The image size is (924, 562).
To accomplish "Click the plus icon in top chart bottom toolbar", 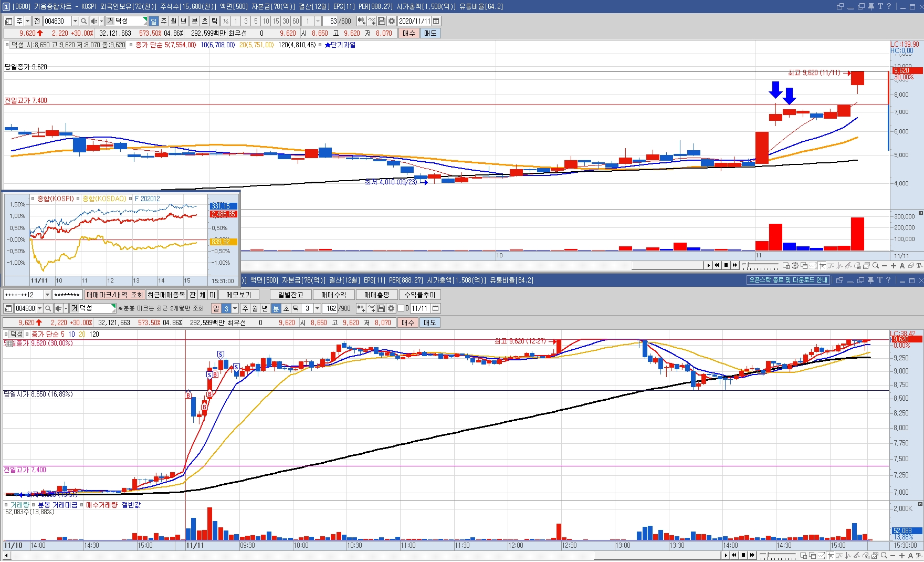I will pos(894,266).
